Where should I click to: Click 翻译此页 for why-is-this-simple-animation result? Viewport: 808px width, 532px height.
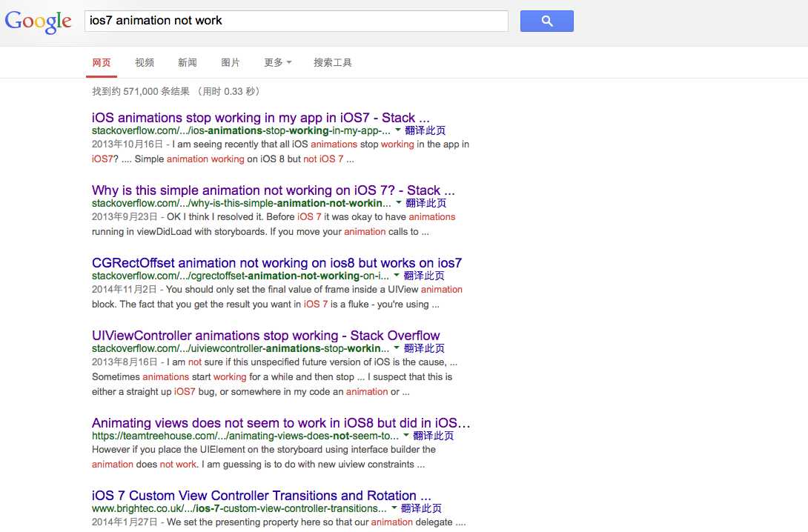point(426,204)
